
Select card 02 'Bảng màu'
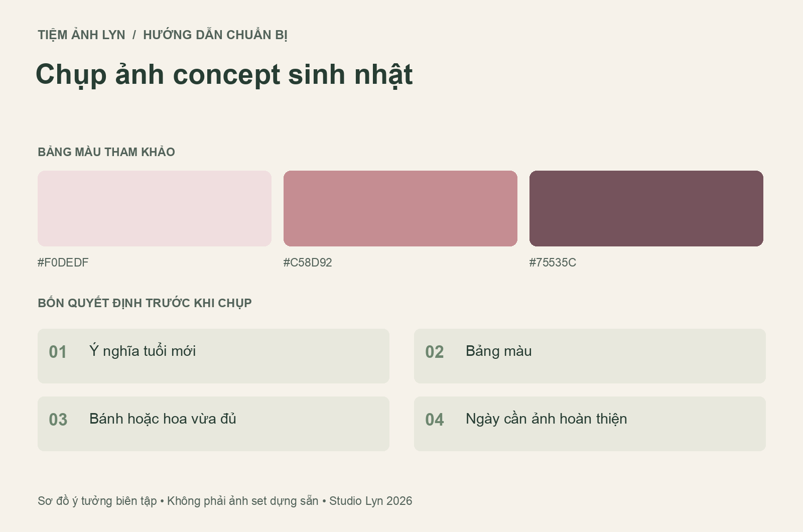point(590,356)
